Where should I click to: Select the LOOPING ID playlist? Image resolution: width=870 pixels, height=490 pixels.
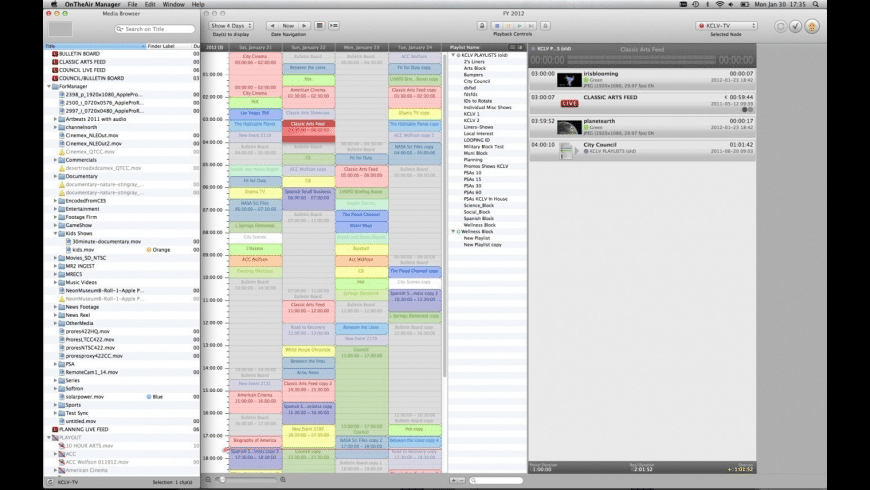[477, 140]
